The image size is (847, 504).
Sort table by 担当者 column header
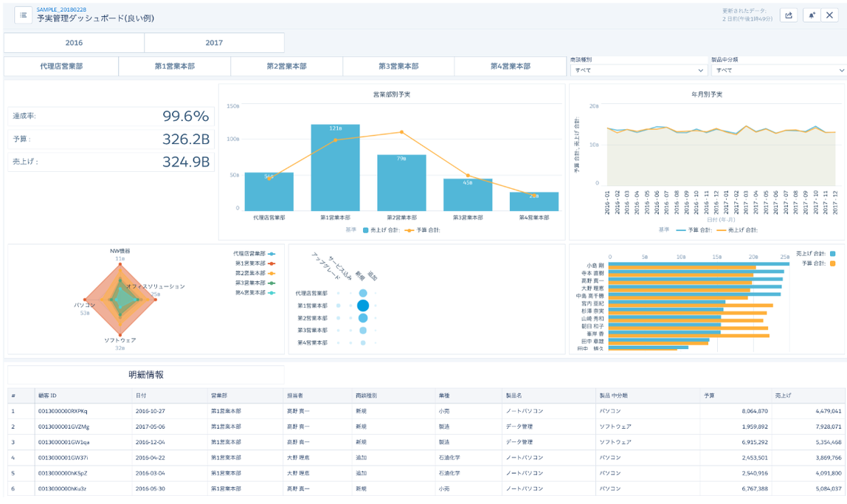(x=295, y=396)
